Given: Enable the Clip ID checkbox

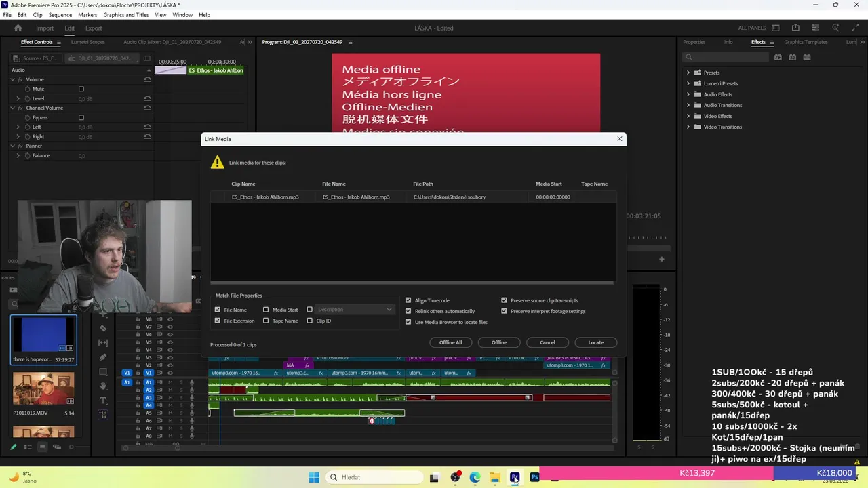Looking at the screenshot, I should (x=310, y=321).
